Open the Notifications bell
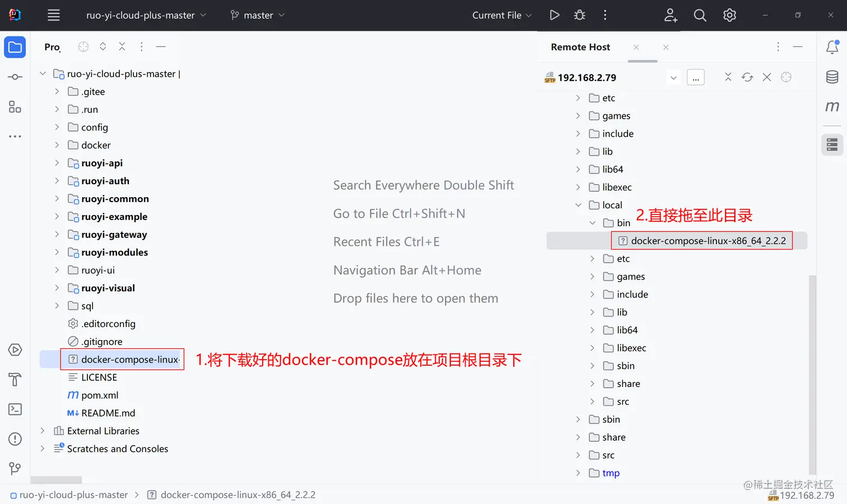 click(832, 47)
